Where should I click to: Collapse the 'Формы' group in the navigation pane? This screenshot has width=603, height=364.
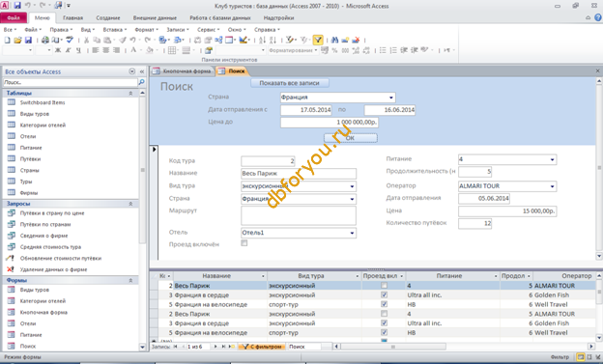point(130,281)
